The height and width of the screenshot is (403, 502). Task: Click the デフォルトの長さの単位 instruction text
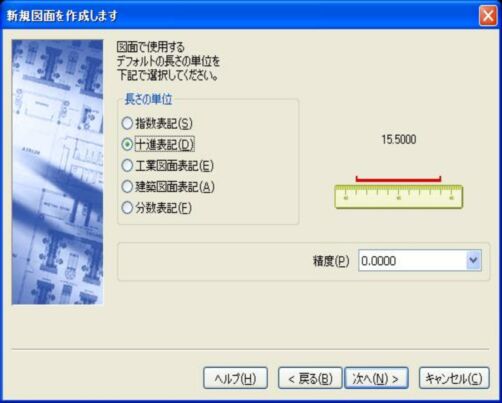(168, 61)
